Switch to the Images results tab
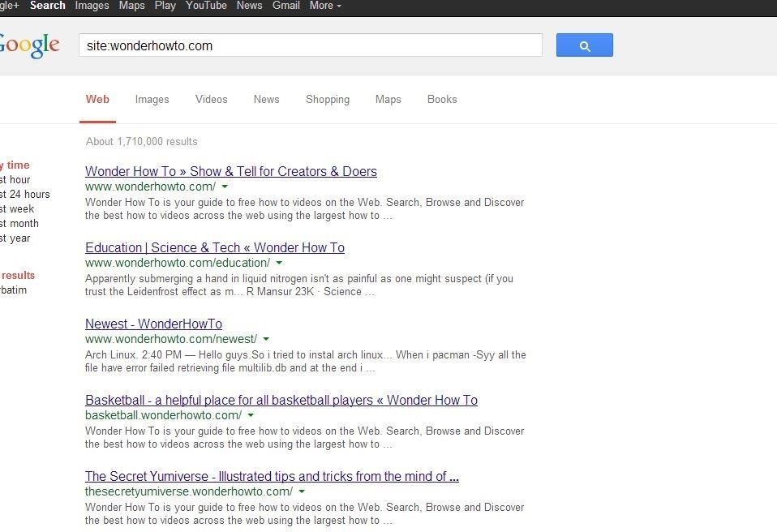The width and height of the screenshot is (777, 532). coord(152,99)
